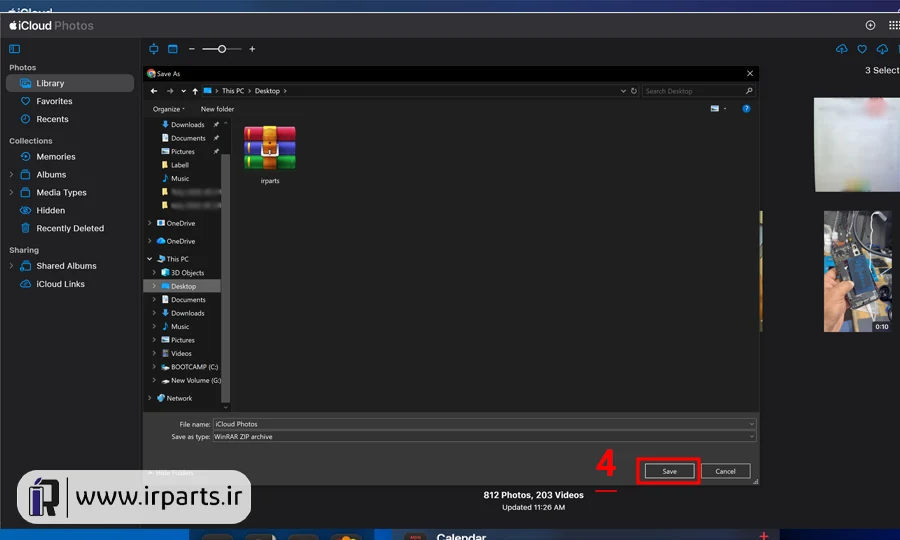The width and height of the screenshot is (900, 540).
Task: Click the download from iCloud icon
Action: (882, 49)
